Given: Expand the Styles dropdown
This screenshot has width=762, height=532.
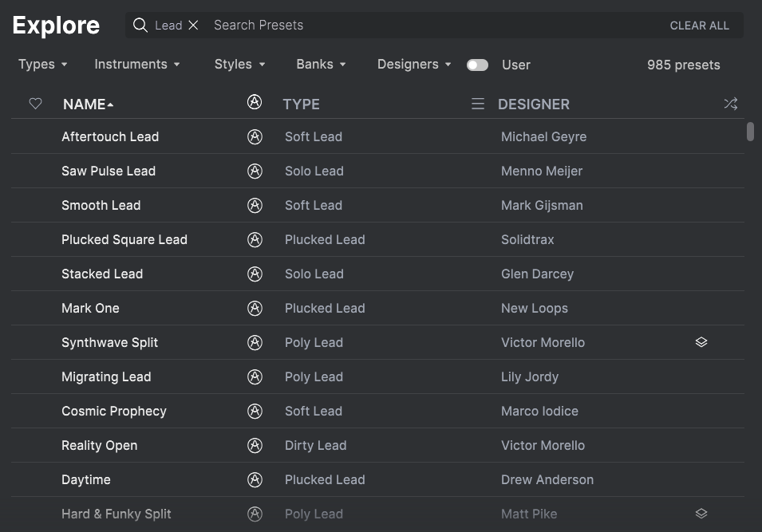Looking at the screenshot, I should [239, 64].
